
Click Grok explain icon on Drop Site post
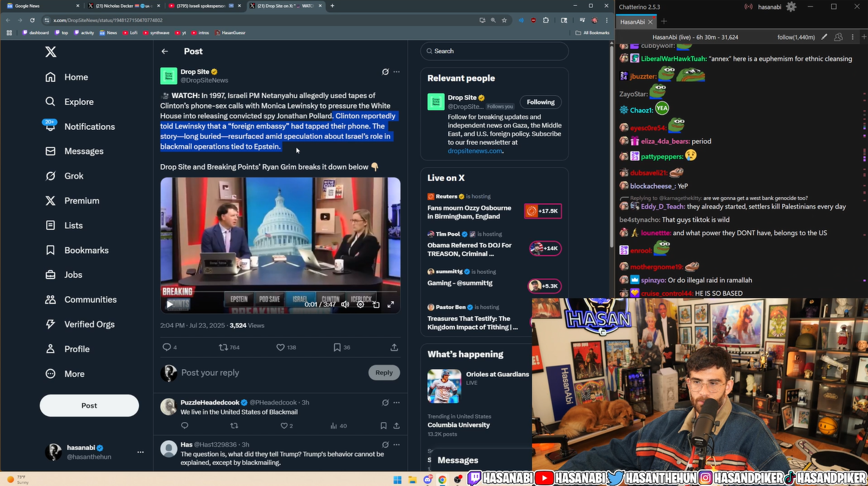385,72
